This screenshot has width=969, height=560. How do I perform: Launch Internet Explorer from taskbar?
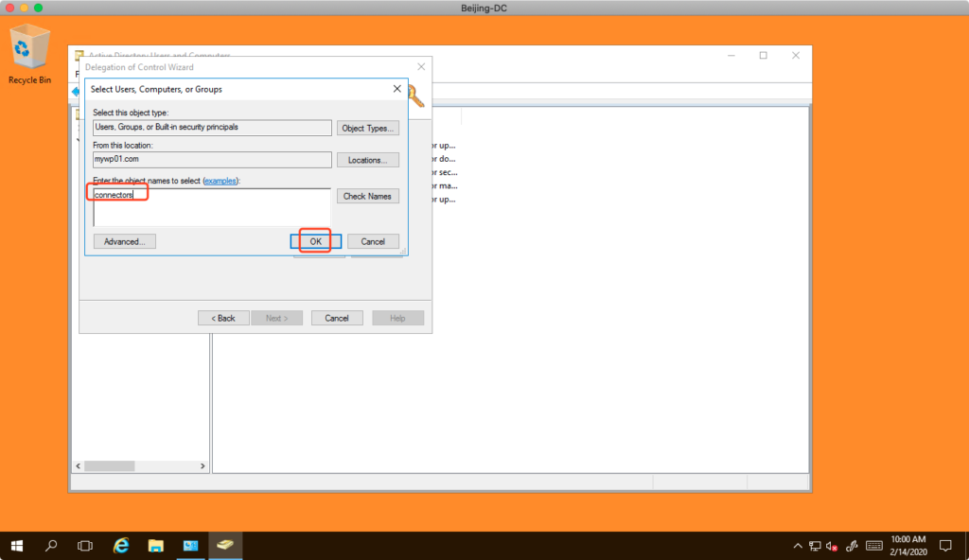point(121,546)
